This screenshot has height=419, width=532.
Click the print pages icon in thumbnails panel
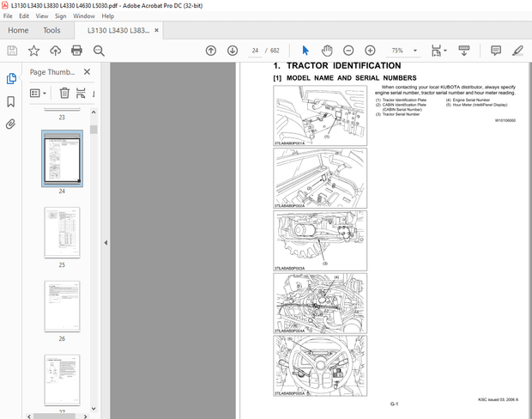(81, 93)
